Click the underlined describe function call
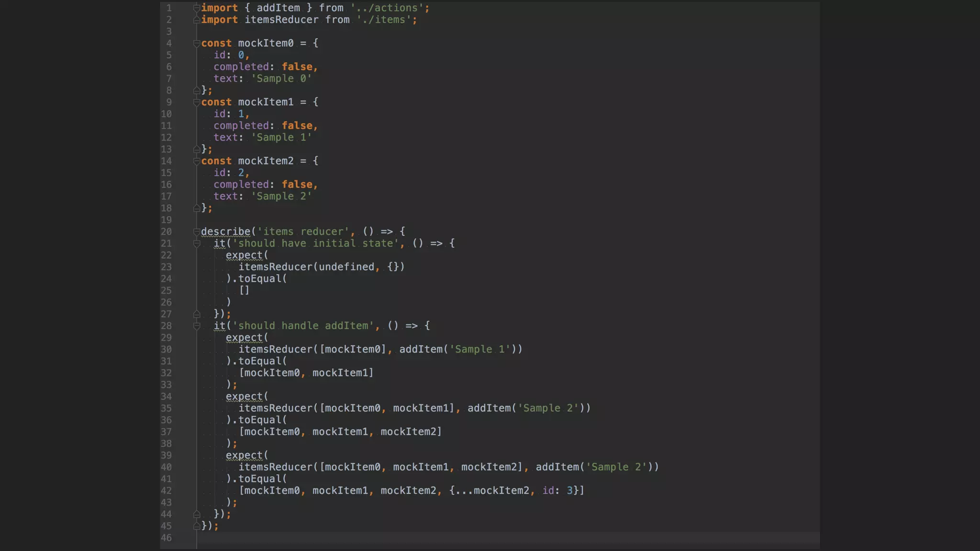The image size is (980, 551). click(225, 231)
